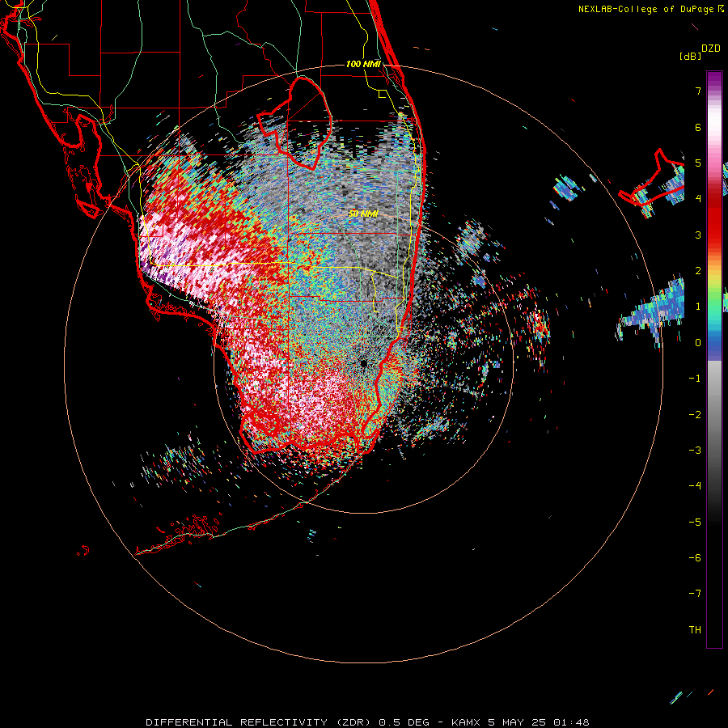Click the purple top of the color bar
Screen dimensions: 728x728
[714, 79]
